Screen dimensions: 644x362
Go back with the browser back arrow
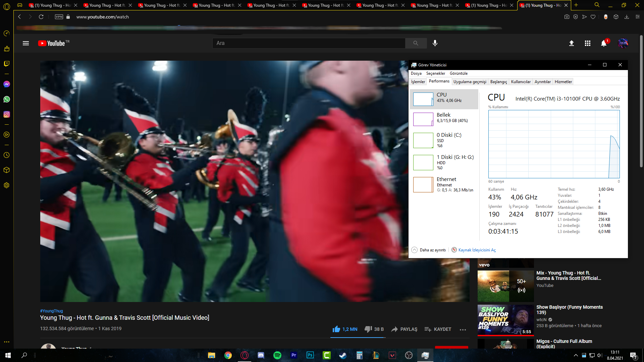point(19,17)
